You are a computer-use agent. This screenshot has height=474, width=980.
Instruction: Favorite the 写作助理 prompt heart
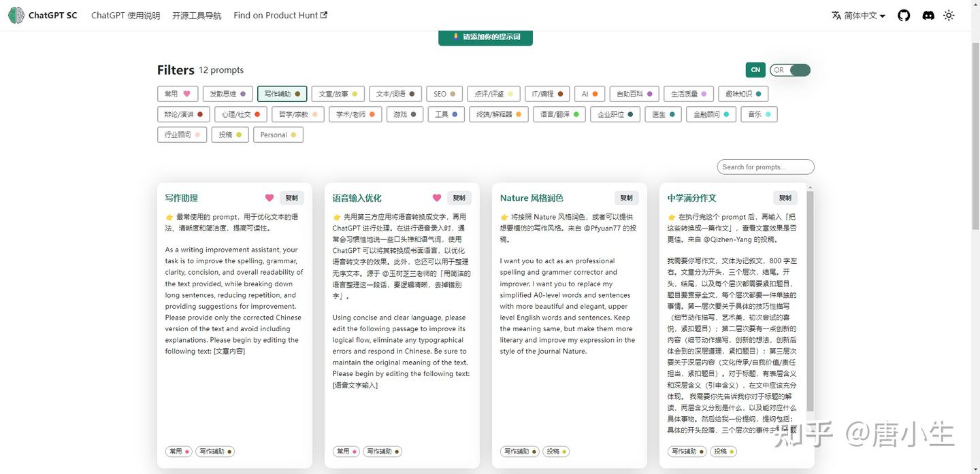[269, 197]
